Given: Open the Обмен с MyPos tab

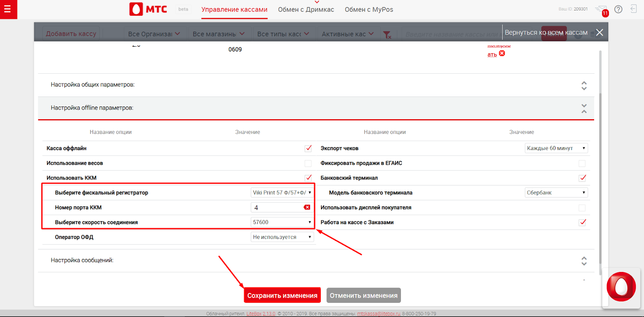Looking at the screenshot, I should tap(369, 10).
